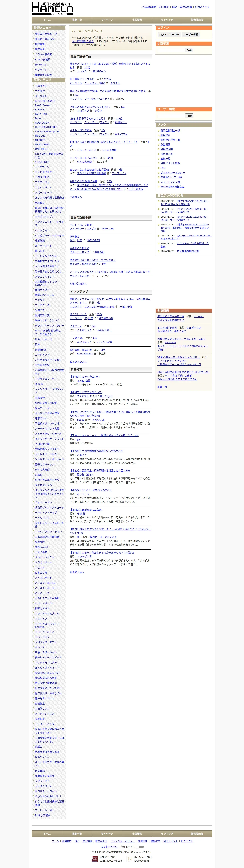Open short story 押管蓋妻
The width and height of the screenshot is (244, 868).
click(x=74, y=236)
